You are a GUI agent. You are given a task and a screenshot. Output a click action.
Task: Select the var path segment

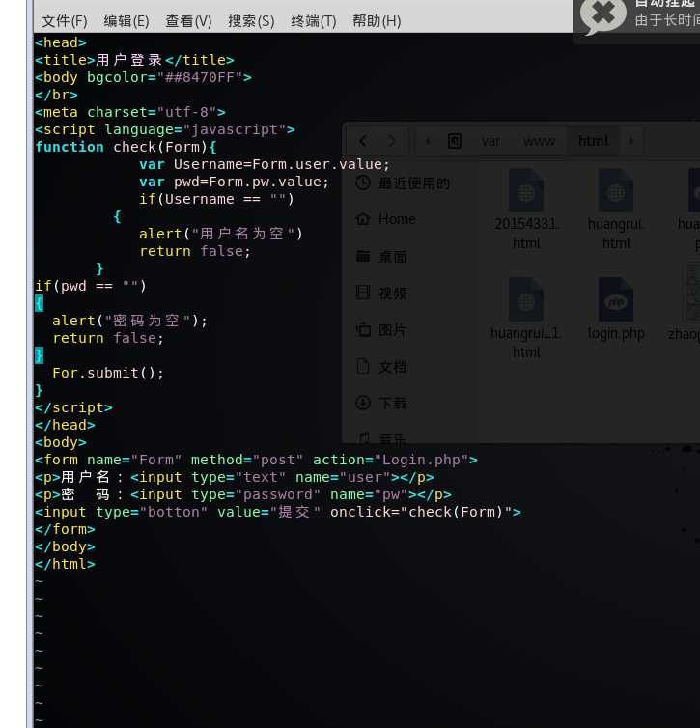click(490, 141)
